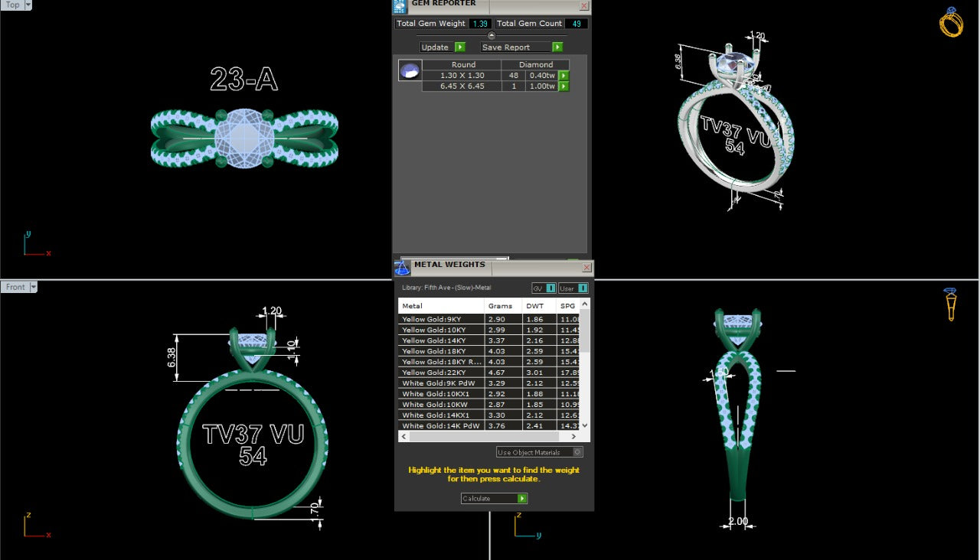Open the Top viewport dropdown
Viewport: 980px width, 560px height.
[28, 5]
